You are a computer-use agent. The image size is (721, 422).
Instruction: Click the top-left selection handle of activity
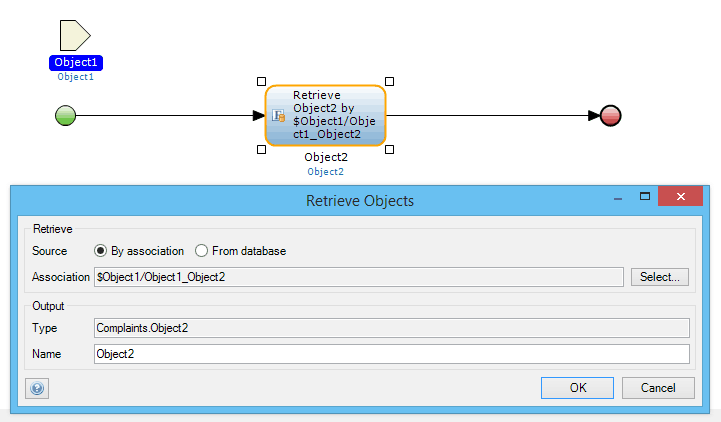(x=261, y=81)
